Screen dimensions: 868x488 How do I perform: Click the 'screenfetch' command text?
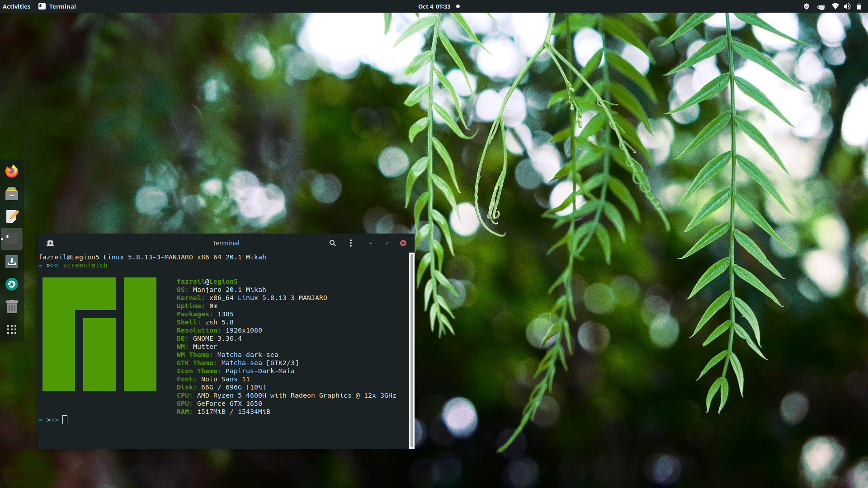click(85, 265)
